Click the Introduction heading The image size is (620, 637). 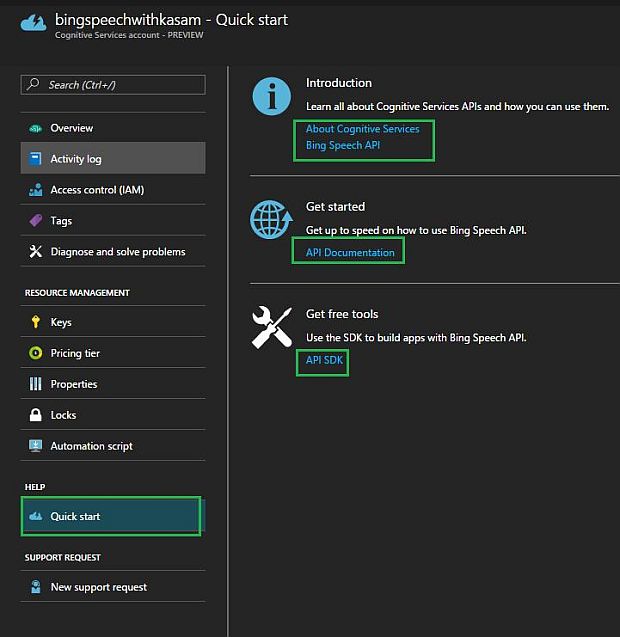(x=339, y=83)
